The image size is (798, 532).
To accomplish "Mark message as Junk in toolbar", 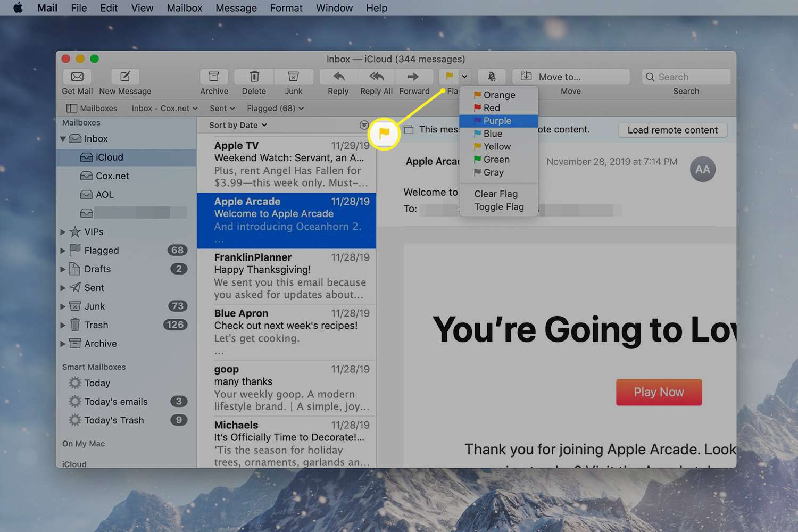I will [x=294, y=77].
